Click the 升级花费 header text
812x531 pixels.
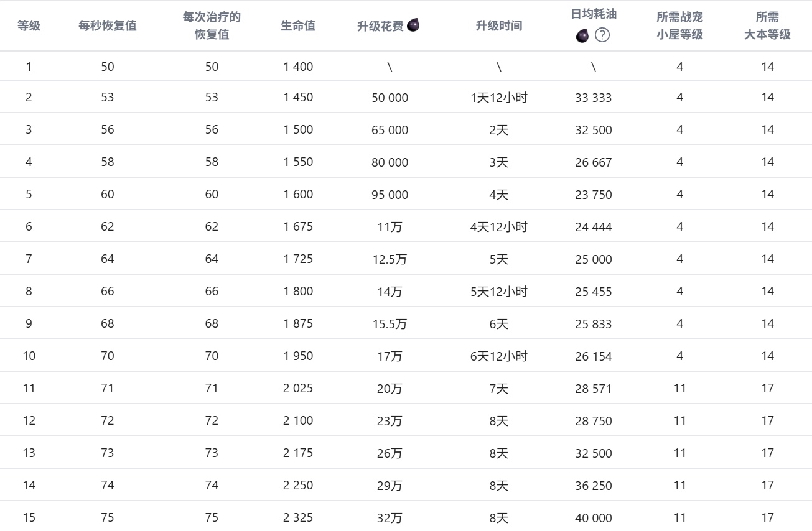[x=380, y=27]
